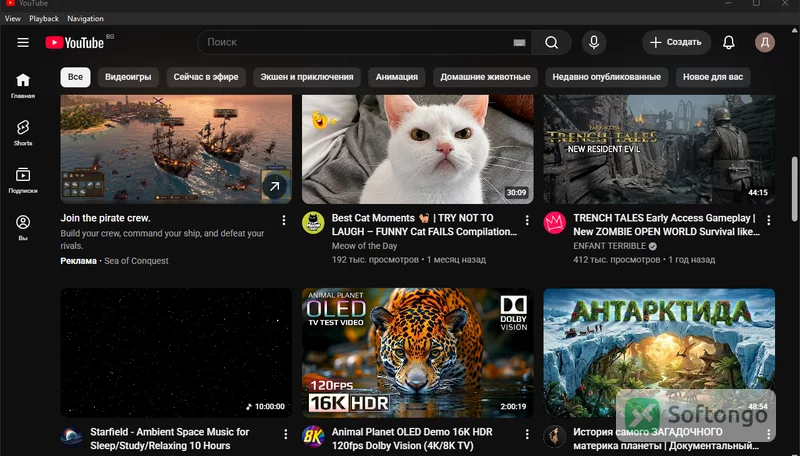
Task: Open options for TRENCH TALES video
Action: [768, 220]
